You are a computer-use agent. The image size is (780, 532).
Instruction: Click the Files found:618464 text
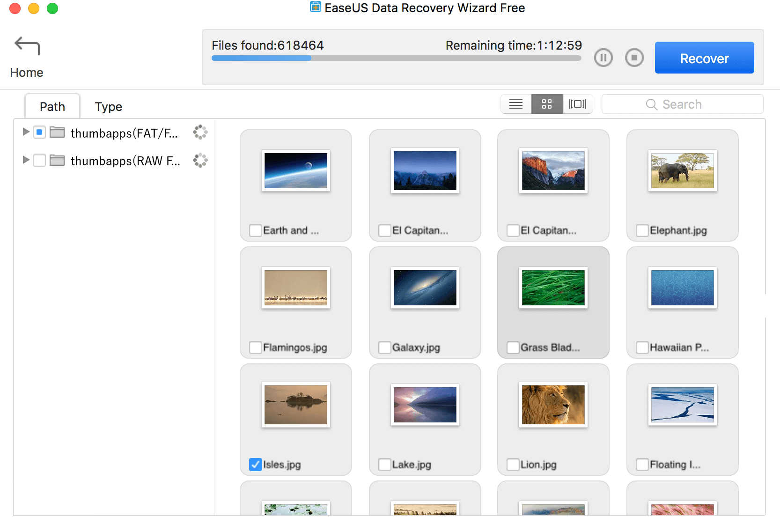pyautogui.click(x=268, y=45)
